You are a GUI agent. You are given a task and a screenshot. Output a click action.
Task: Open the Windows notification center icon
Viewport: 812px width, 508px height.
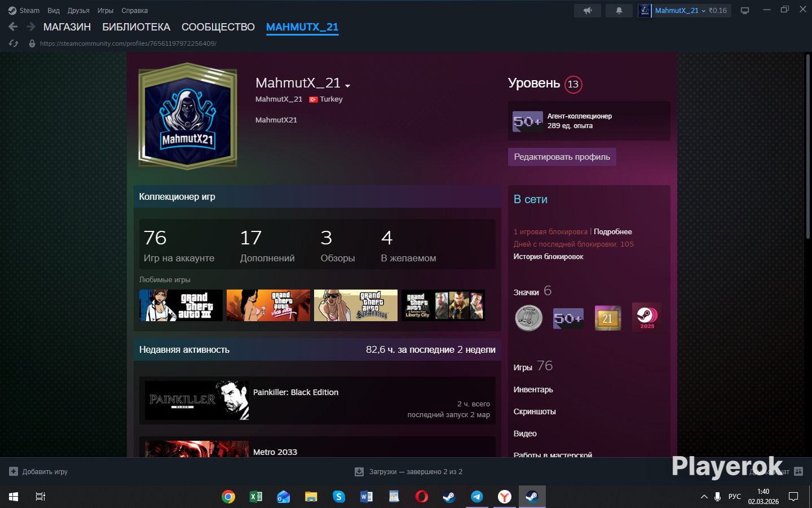[x=793, y=497]
